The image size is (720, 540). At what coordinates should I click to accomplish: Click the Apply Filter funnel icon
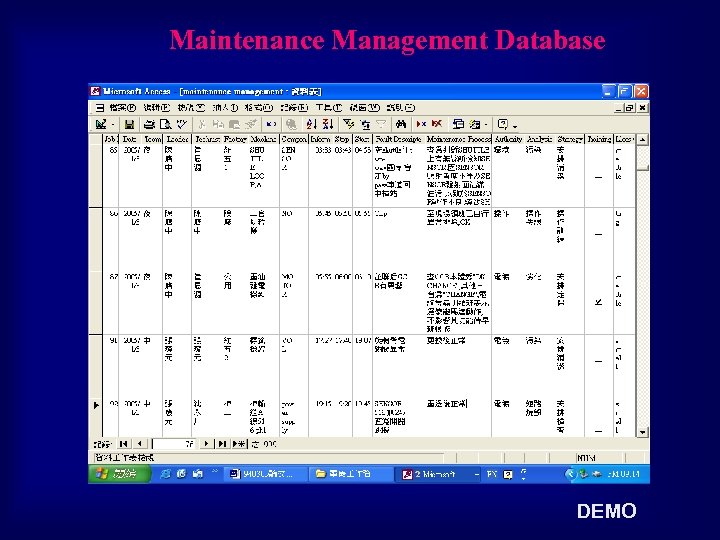(x=381, y=124)
